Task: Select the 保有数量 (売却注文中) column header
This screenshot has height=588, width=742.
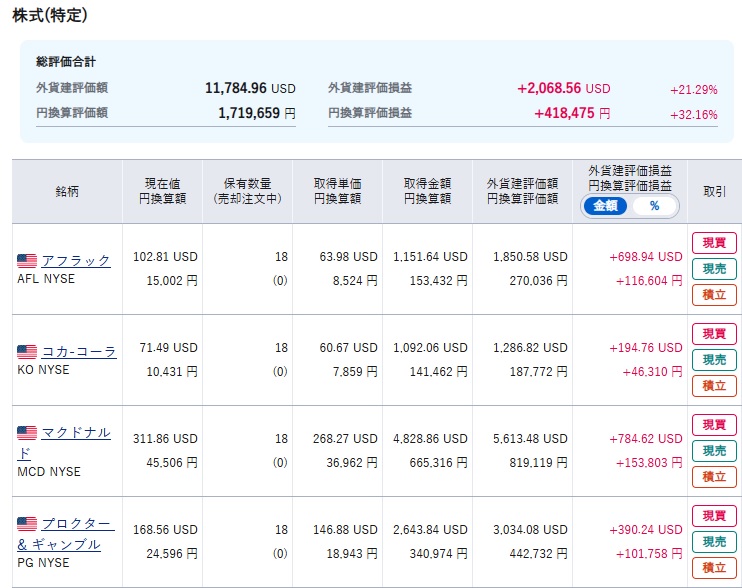Action: pyautogui.click(x=247, y=192)
